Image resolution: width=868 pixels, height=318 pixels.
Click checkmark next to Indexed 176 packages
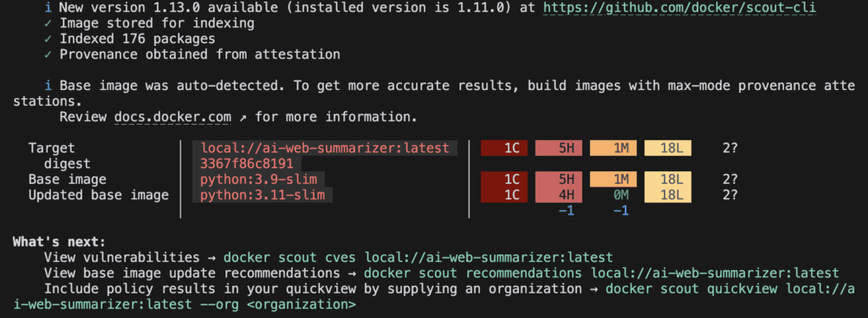48,39
